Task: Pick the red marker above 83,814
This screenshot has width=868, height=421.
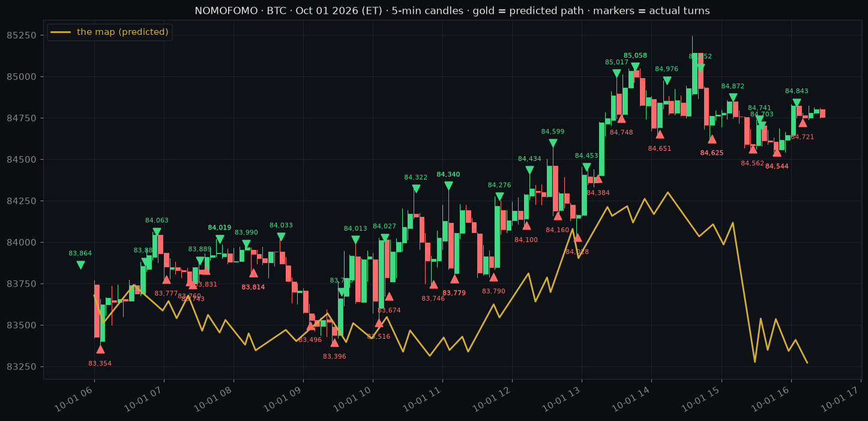Action: pyautogui.click(x=253, y=273)
